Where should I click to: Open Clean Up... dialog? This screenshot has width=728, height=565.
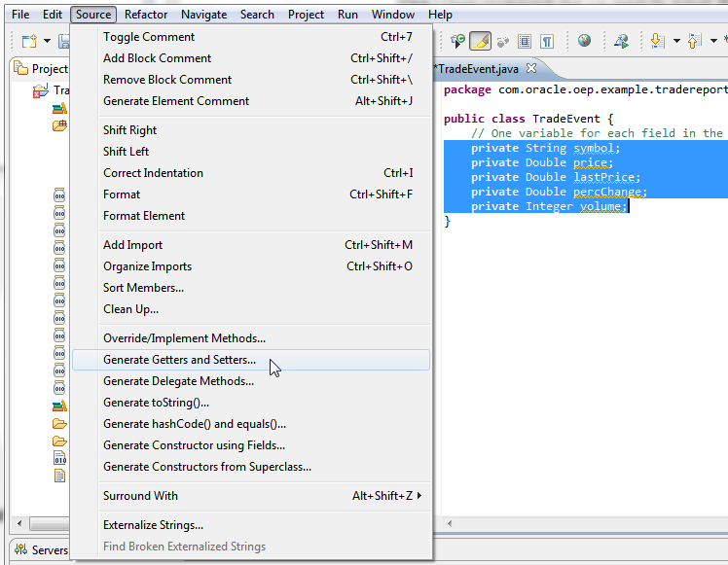tap(251, 309)
